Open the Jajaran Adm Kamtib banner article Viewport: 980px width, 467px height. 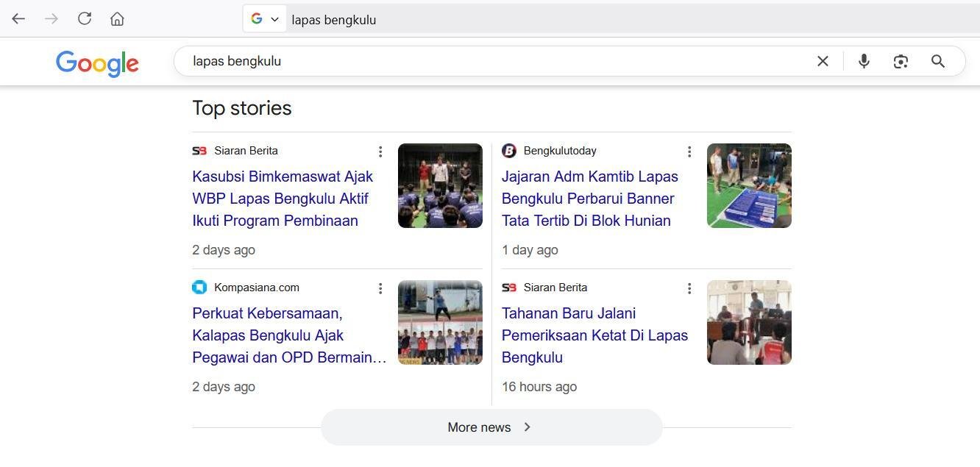(589, 198)
